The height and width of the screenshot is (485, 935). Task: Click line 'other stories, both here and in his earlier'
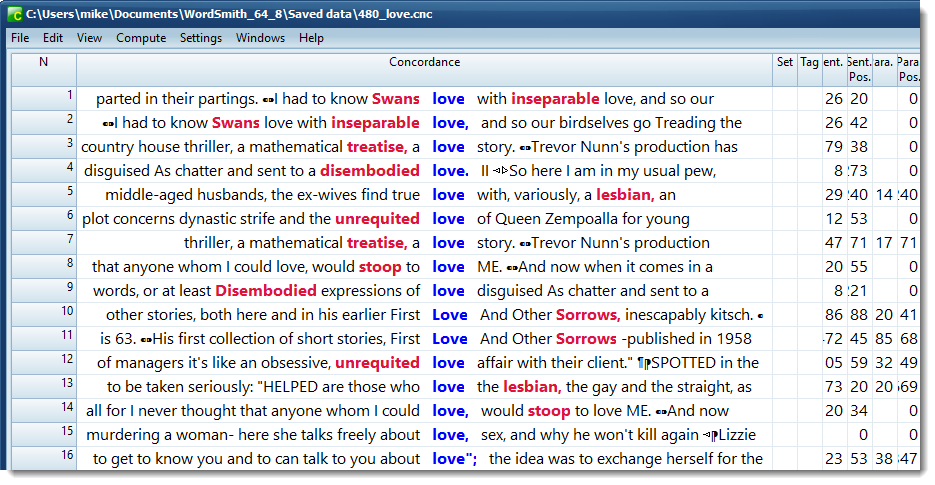tap(425, 314)
